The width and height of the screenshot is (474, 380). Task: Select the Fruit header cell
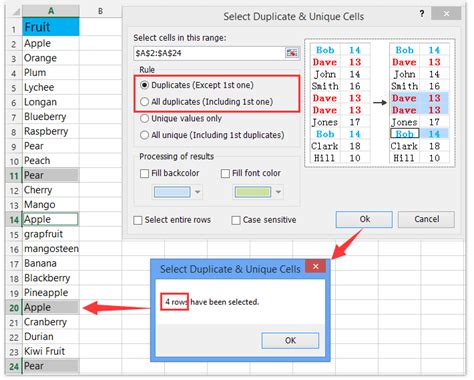(x=51, y=27)
